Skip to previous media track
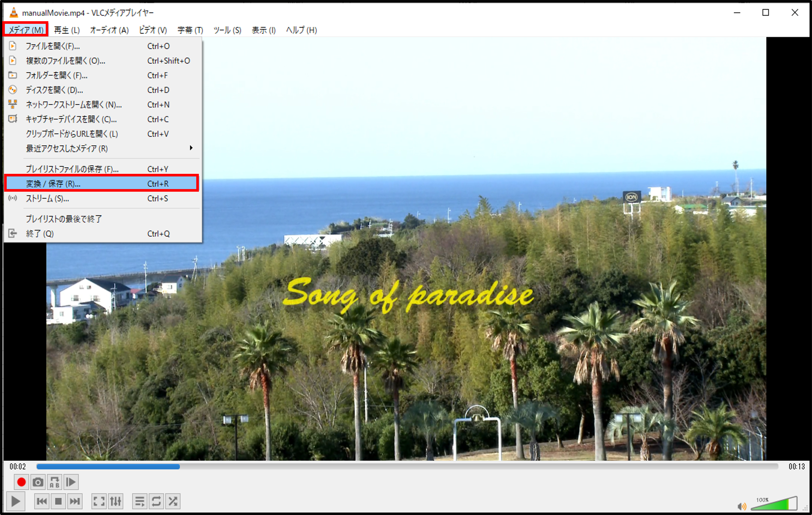The width and height of the screenshot is (812, 515). 42,501
